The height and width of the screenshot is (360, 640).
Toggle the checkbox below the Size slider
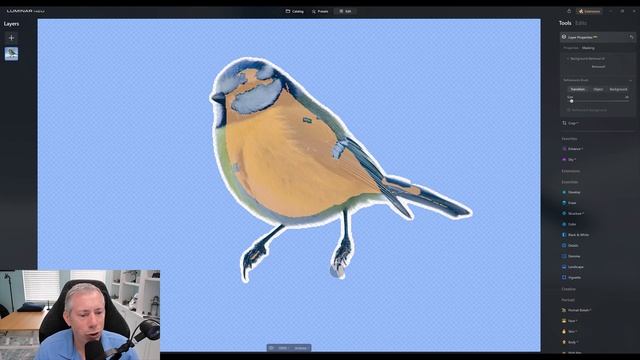(568, 110)
